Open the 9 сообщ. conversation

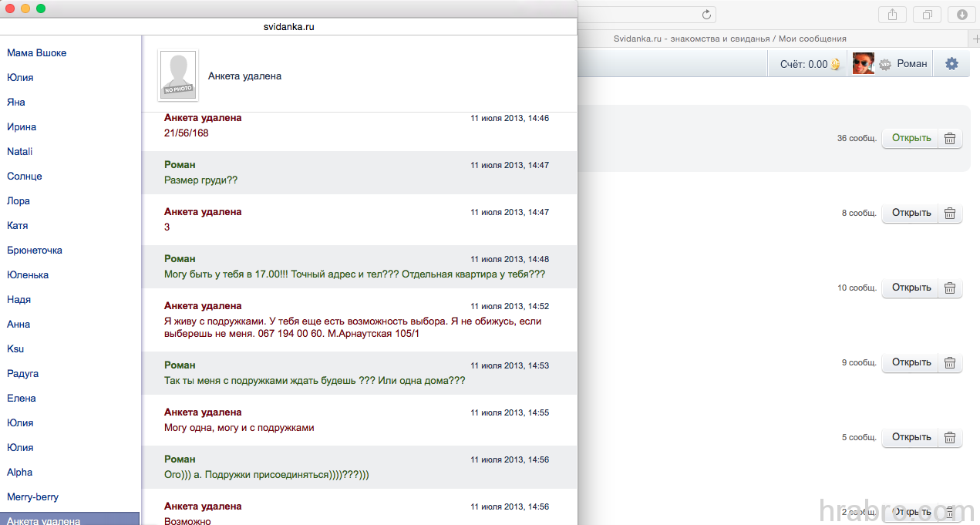pos(911,363)
